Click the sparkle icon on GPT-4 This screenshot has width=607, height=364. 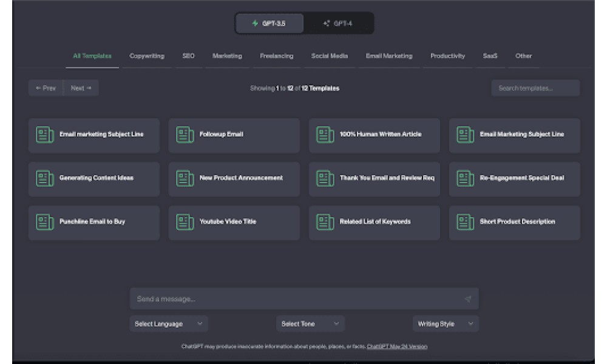(327, 24)
